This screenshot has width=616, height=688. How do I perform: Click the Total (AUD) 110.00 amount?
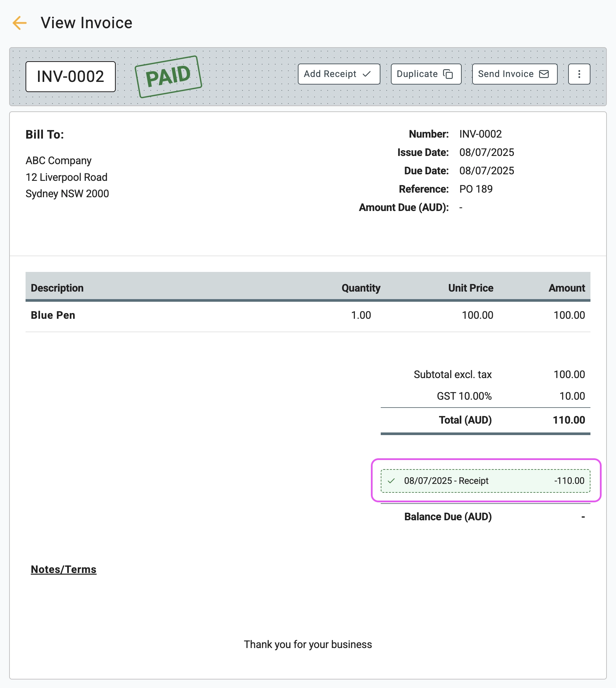(568, 420)
